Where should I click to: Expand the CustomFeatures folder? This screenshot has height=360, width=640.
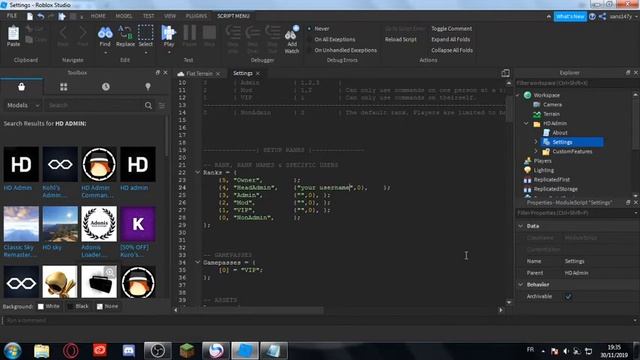pos(536,151)
